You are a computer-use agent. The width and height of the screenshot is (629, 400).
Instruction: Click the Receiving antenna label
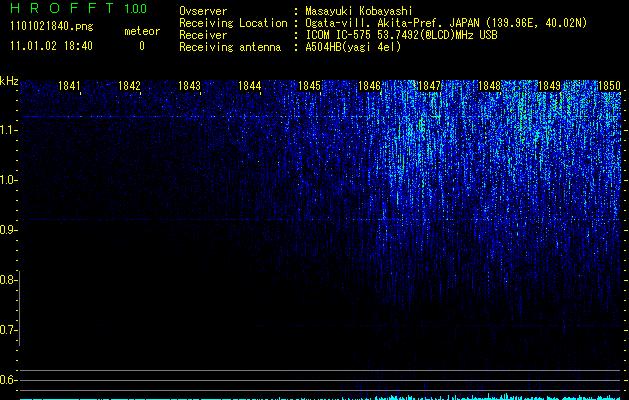pyautogui.click(x=230, y=47)
